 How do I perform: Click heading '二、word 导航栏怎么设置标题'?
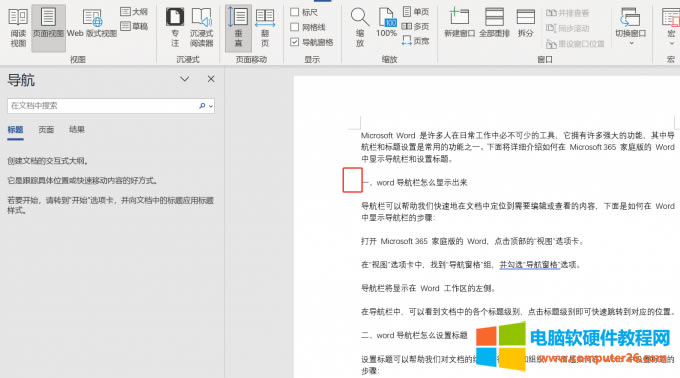pos(414,335)
